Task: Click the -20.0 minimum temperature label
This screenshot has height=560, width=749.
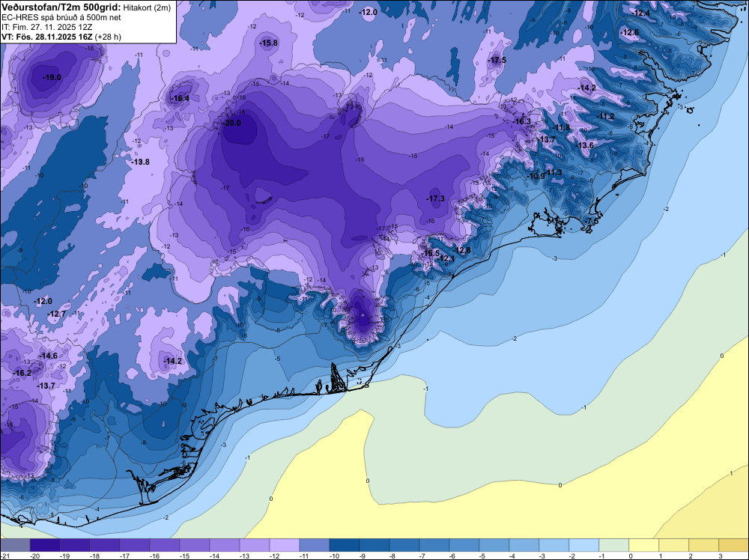Action: tap(231, 123)
